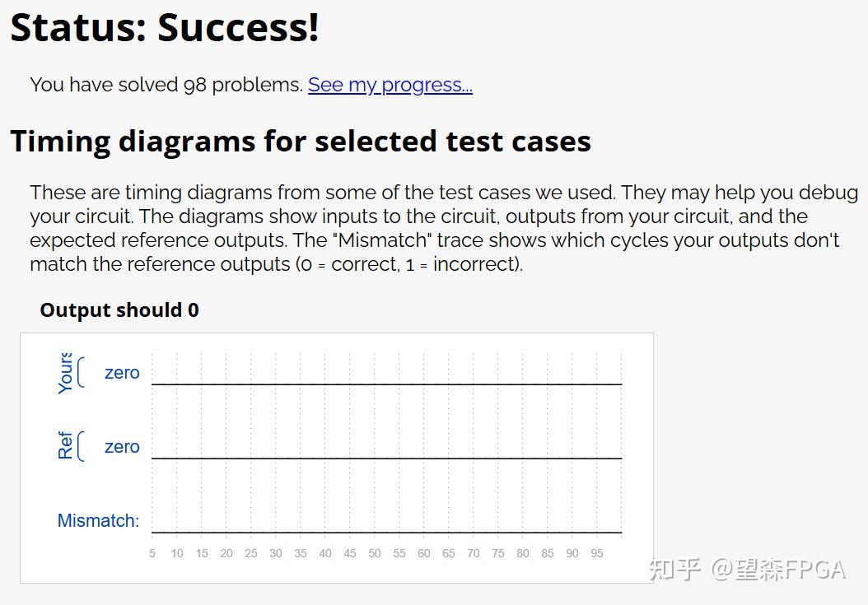Click time marker 80 on the axis
The width and height of the screenshot is (868, 605).
523,553
